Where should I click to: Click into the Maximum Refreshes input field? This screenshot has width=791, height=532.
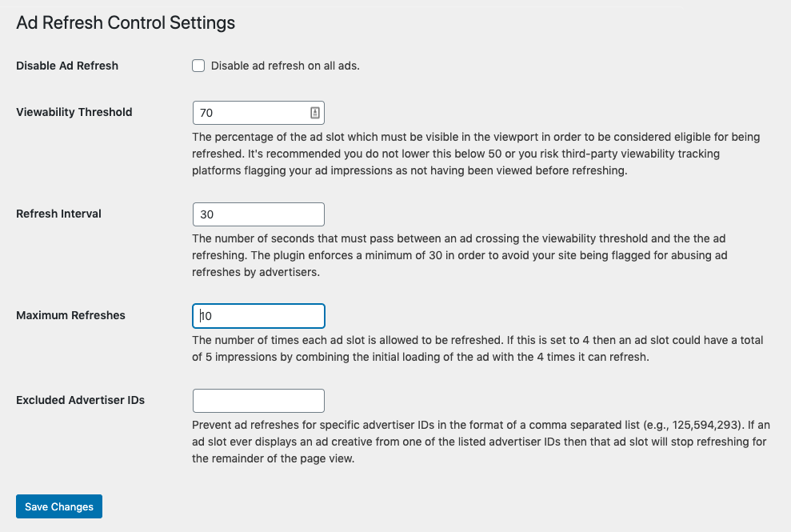pyautogui.click(x=258, y=316)
